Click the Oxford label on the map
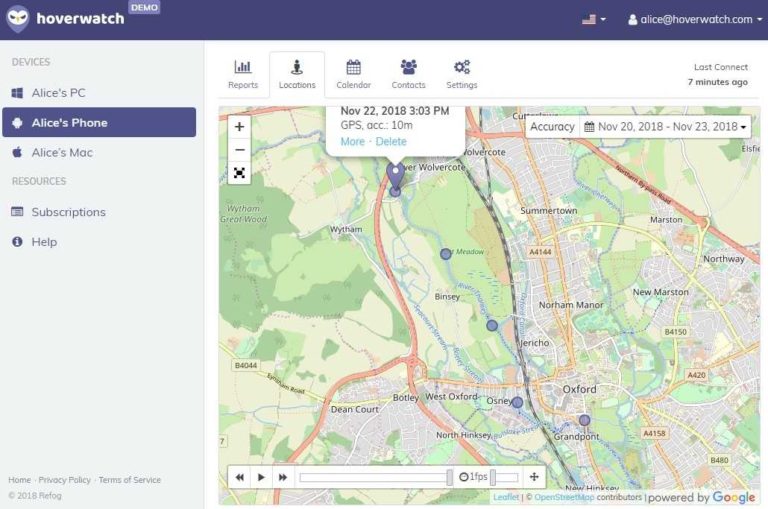 579,389
